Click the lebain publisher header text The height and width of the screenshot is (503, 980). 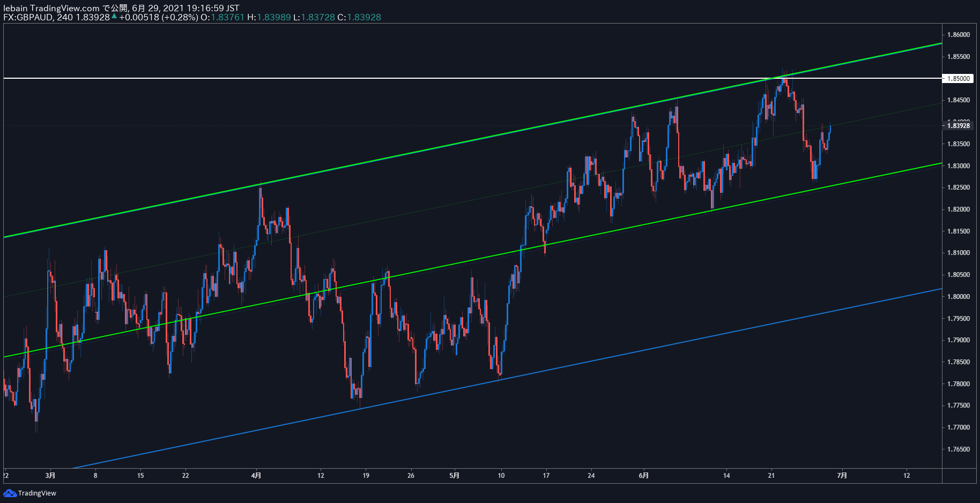click(16, 8)
